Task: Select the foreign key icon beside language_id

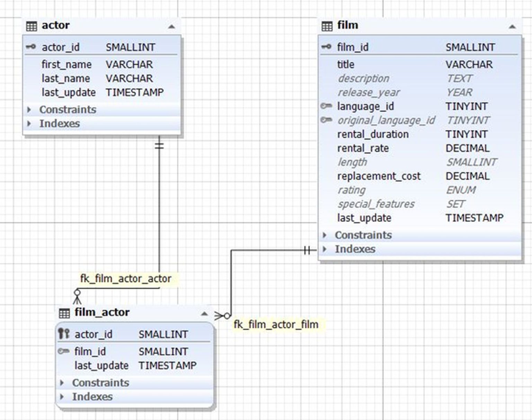Action: [326, 106]
